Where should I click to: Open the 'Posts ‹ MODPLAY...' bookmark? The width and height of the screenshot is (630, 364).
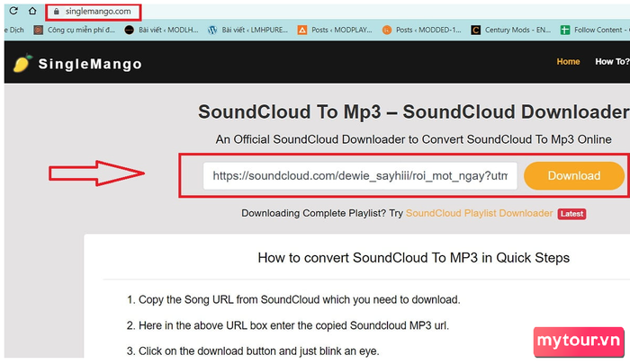[335, 30]
